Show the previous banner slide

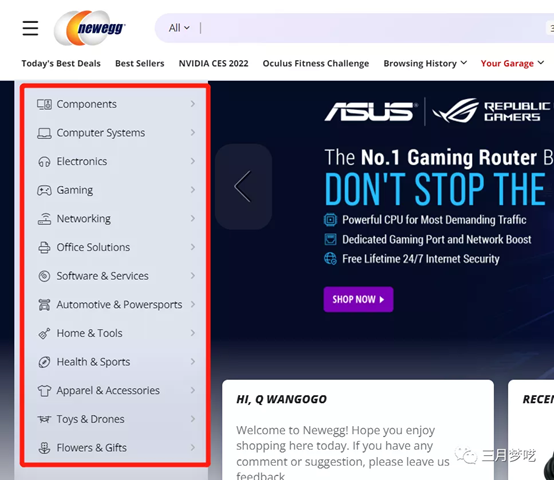click(243, 186)
